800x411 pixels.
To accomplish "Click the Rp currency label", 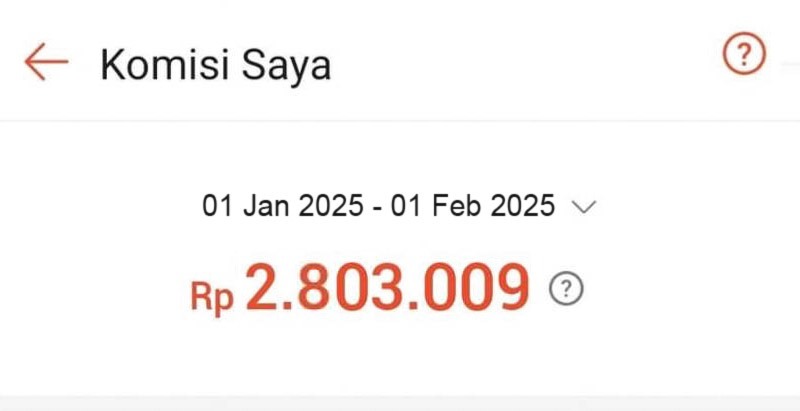I will coord(212,296).
